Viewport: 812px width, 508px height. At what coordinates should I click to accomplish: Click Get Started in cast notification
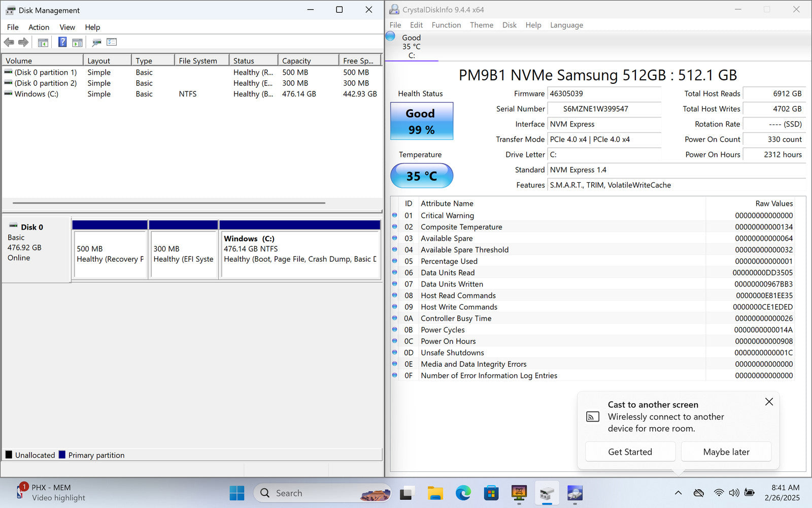pyautogui.click(x=630, y=452)
